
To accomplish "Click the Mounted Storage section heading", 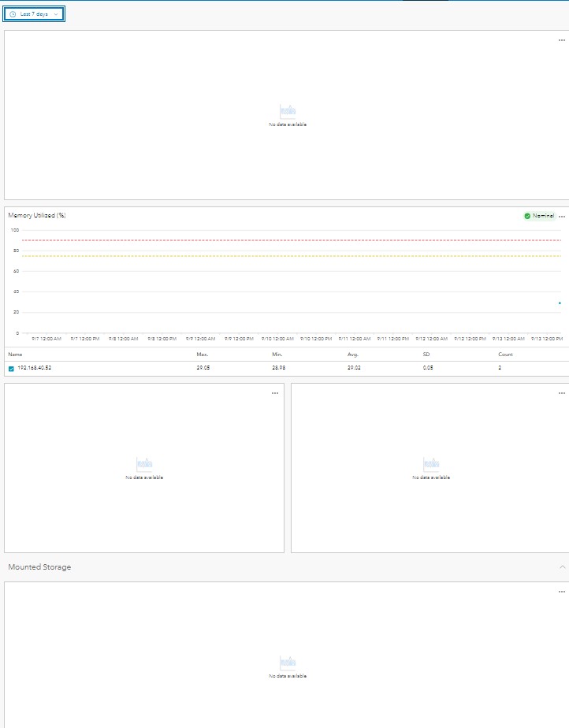I will click(x=39, y=567).
